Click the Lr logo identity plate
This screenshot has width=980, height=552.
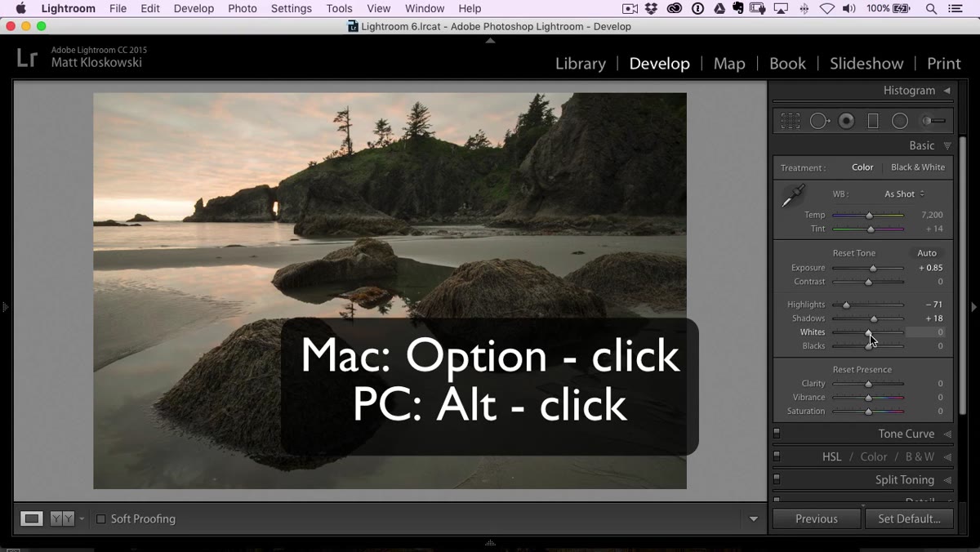coord(27,57)
